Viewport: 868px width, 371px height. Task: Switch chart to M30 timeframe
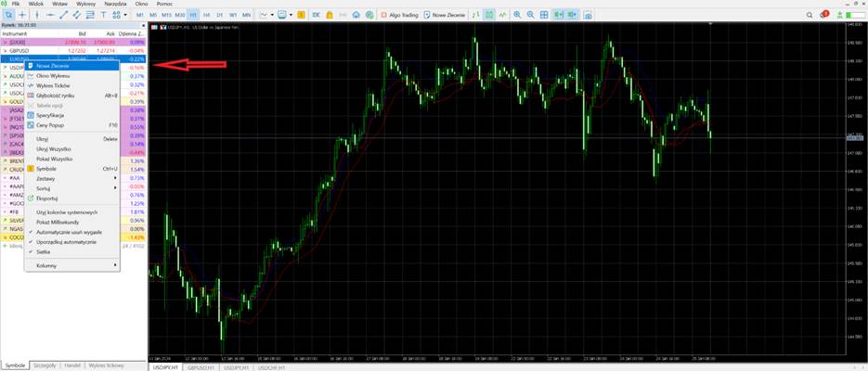(180, 15)
